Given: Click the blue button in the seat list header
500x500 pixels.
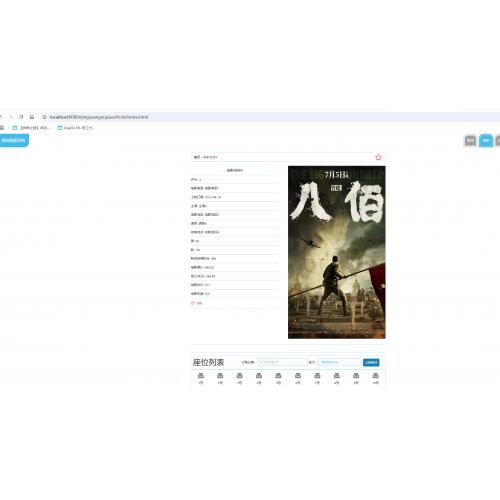Looking at the screenshot, I should click(x=371, y=362).
